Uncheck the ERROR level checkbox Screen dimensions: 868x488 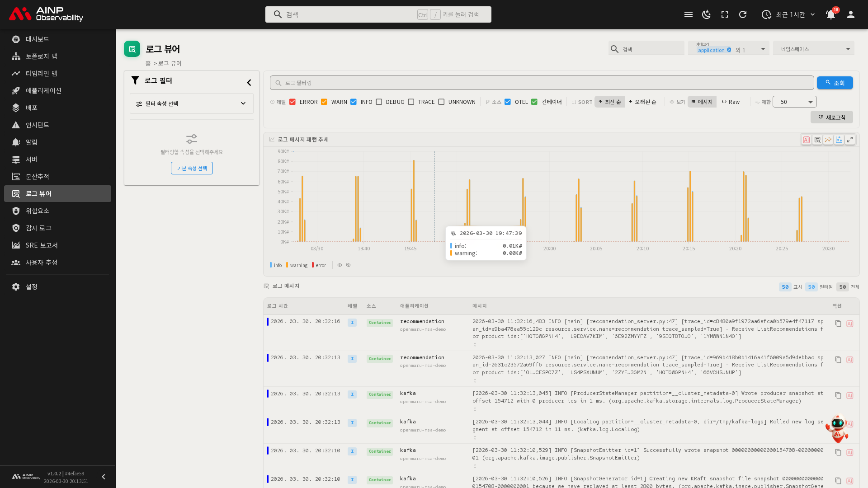[292, 102]
